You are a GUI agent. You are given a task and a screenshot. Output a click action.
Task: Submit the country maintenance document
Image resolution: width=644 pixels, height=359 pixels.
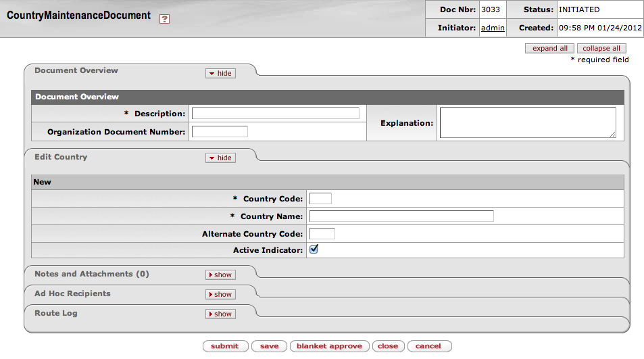pyautogui.click(x=225, y=346)
